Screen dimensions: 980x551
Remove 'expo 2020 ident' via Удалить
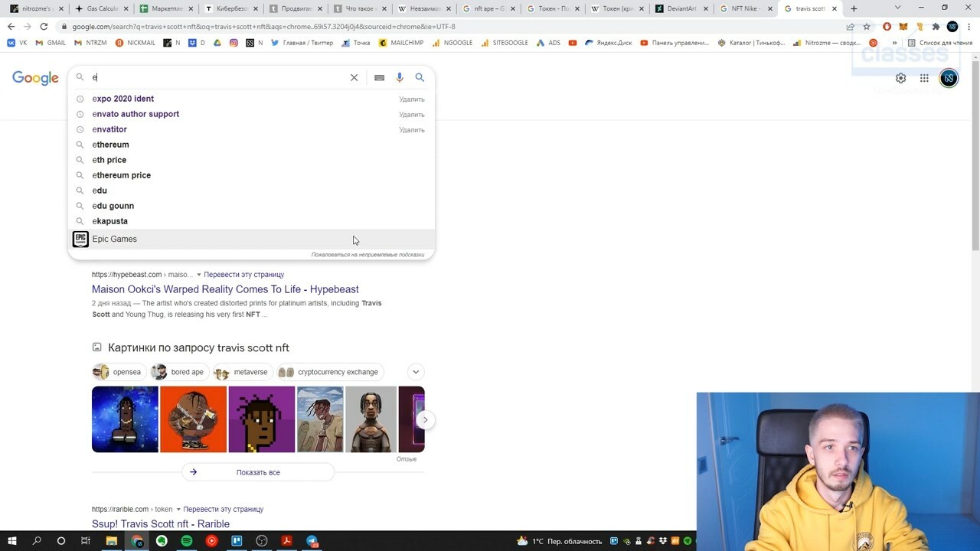point(411,99)
